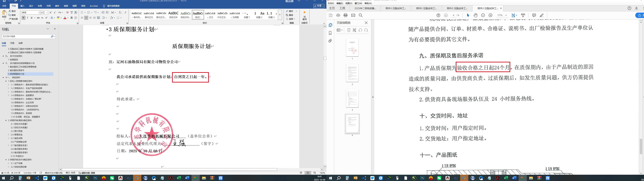The image size is (644, 181).
Task: Add a comment note in Acrobat
Action: 534,15
